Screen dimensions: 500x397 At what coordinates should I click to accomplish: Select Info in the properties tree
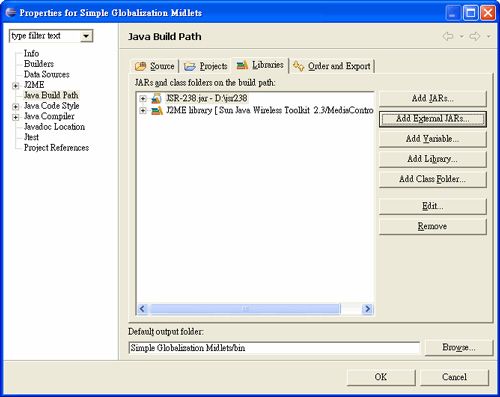pos(31,53)
